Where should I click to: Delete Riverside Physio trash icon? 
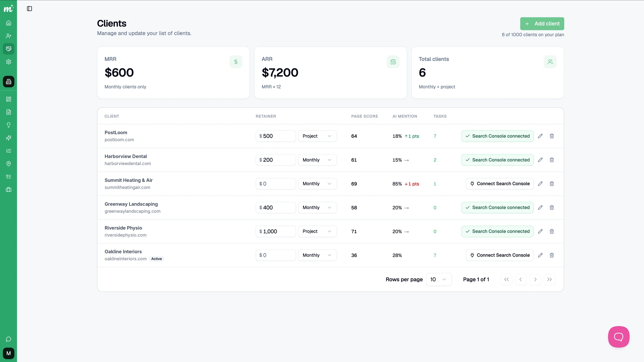pos(552,232)
